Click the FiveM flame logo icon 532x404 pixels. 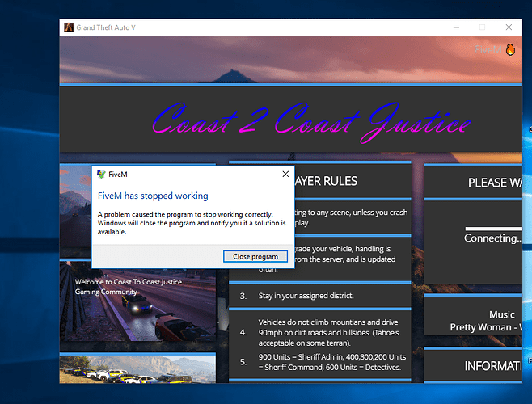(510, 49)
